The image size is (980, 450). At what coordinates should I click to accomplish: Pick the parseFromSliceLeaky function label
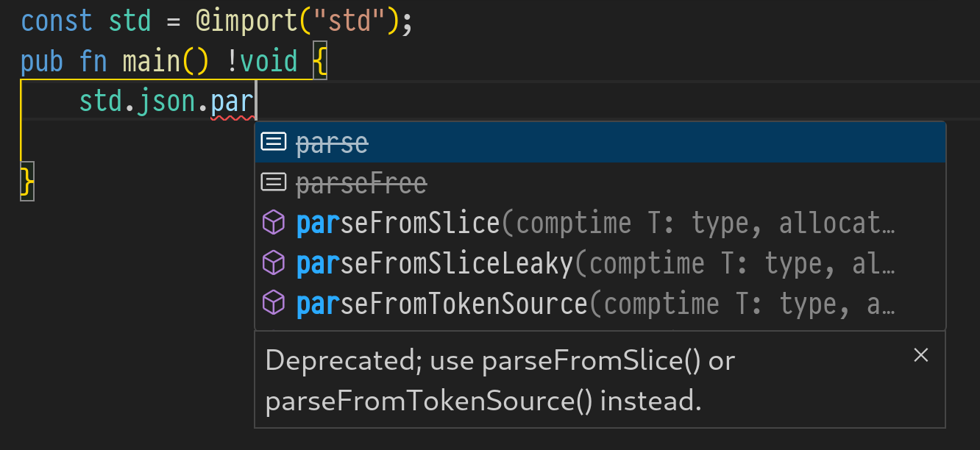click(435, 263)
